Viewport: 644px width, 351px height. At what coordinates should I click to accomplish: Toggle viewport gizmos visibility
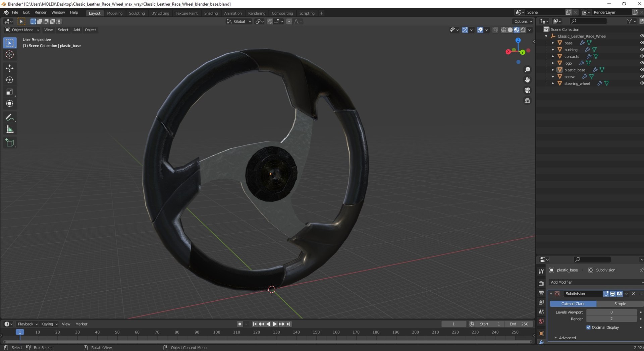[x=465, y=30]
